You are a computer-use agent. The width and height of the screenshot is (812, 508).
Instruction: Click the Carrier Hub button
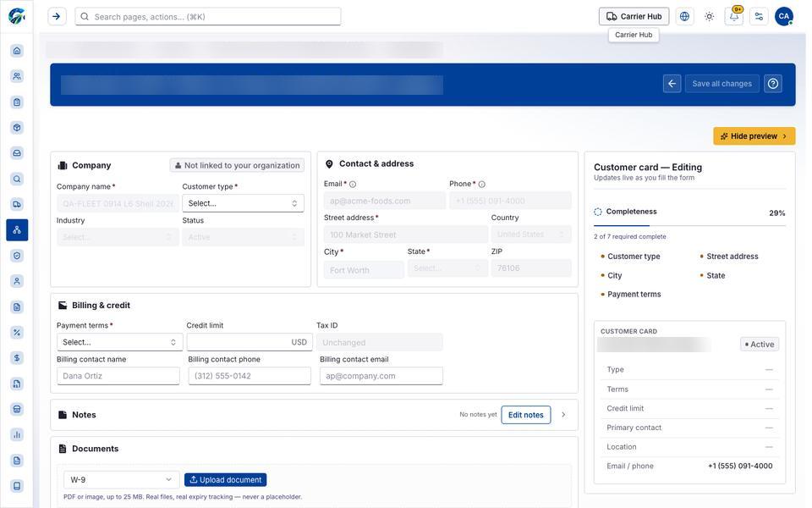click(634, 17)
